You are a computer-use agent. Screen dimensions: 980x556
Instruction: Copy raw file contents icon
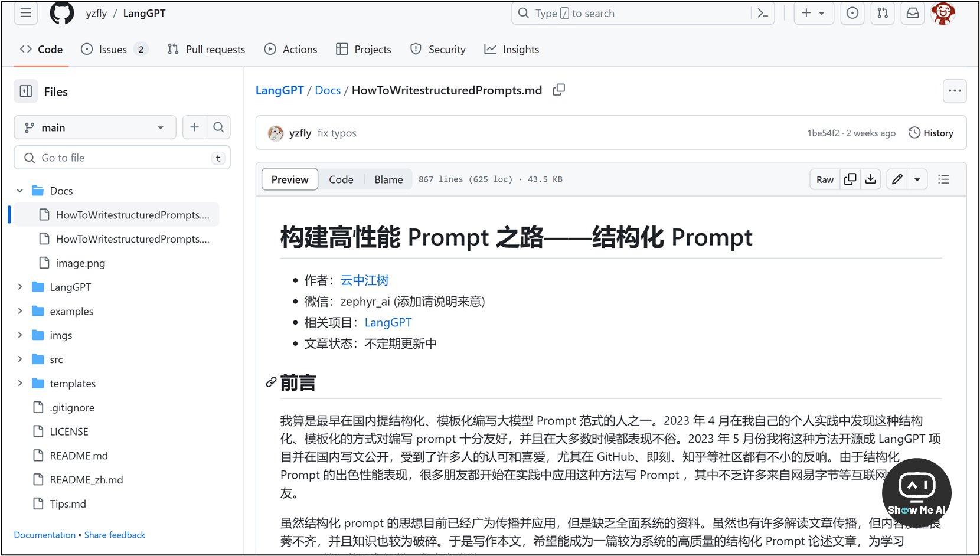[850, 179]
